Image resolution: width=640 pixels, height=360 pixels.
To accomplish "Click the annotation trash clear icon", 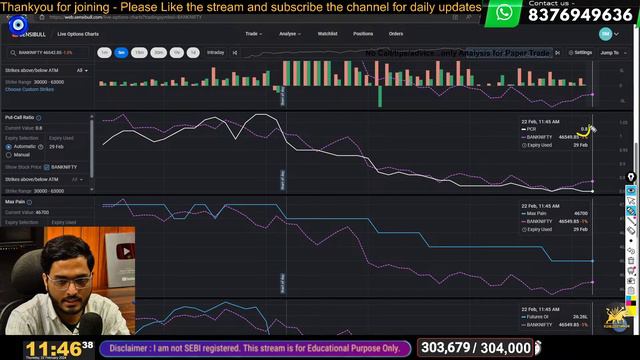I will [x=631, y=260].
